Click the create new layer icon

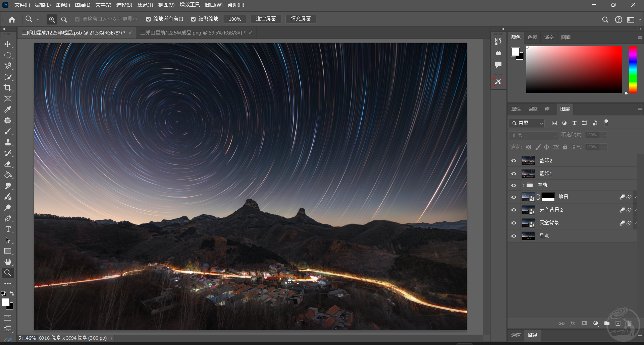pos(618,323)
